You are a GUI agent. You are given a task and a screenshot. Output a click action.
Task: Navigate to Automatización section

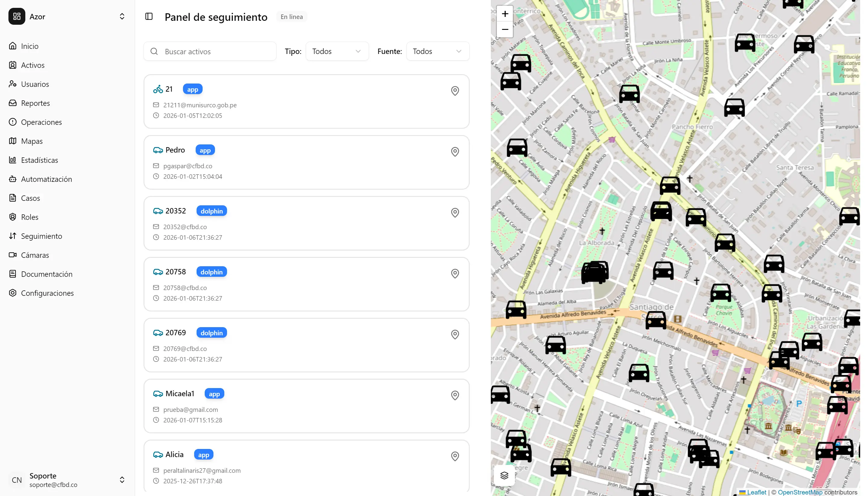[46, 179]
